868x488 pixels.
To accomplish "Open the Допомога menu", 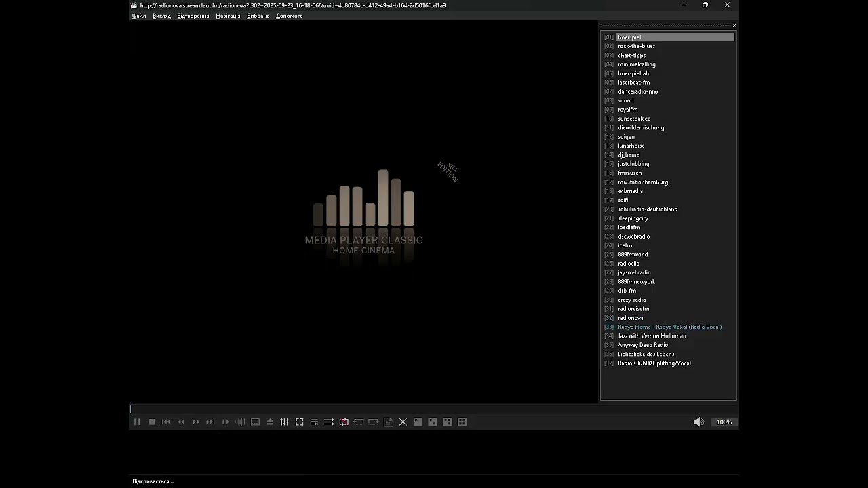I will pos(290,16).
